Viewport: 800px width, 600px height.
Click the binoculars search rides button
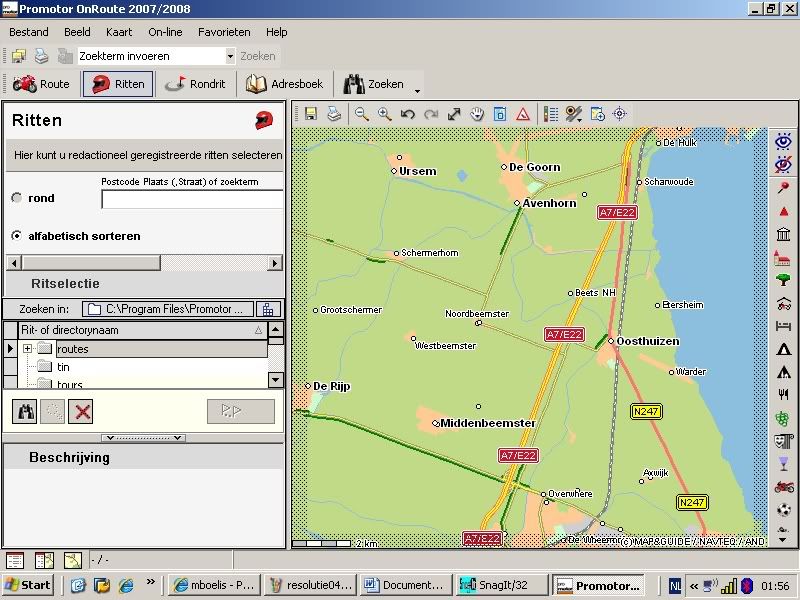point(24,411)
